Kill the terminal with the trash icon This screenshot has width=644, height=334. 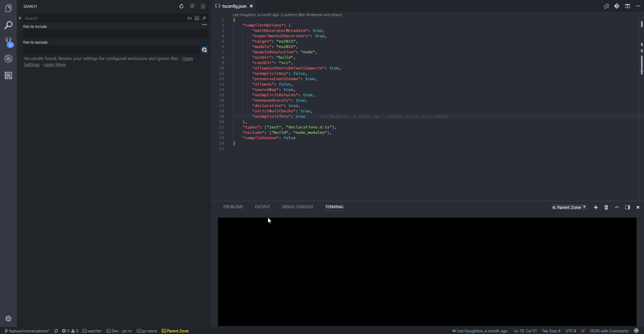606,207
